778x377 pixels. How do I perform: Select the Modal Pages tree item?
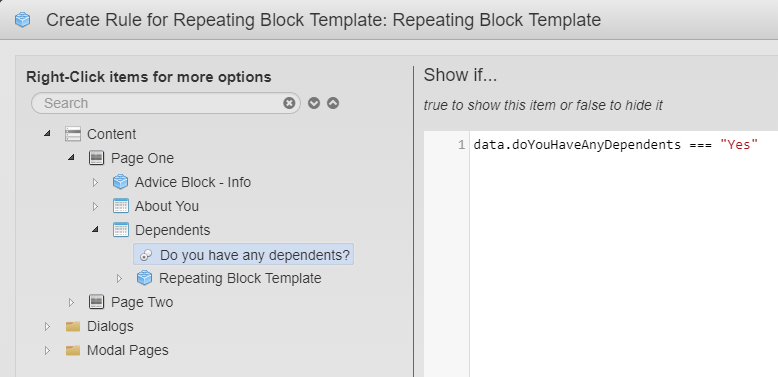pyautogui.click(x=128, y=350)
